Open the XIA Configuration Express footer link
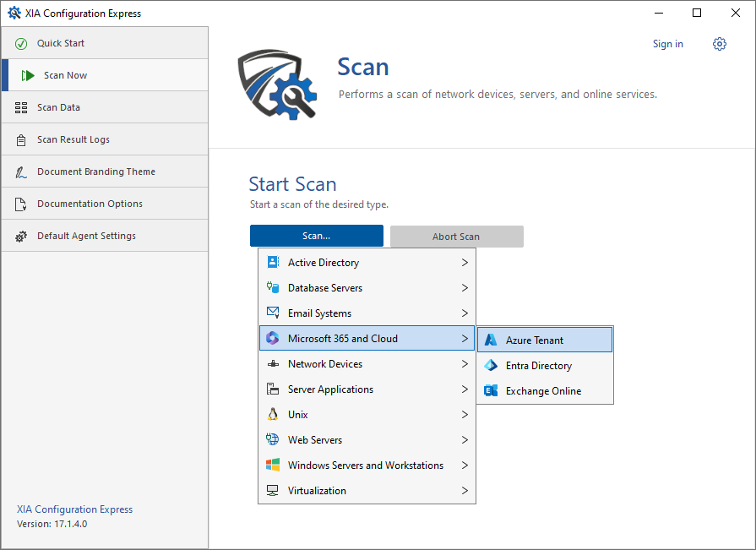756x550 pixels. pyautogui.click(x=74, y=509)
